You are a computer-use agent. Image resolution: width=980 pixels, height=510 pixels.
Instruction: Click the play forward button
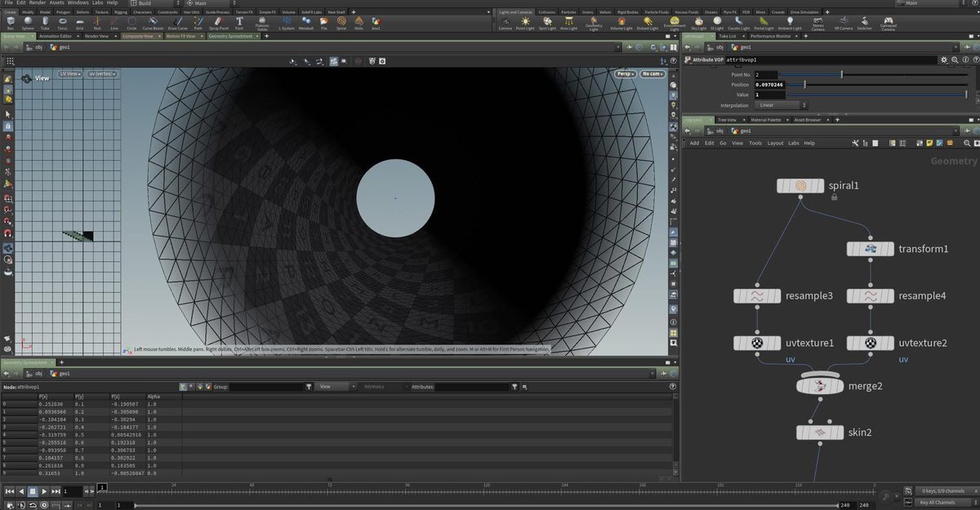(x=44, y=491)
